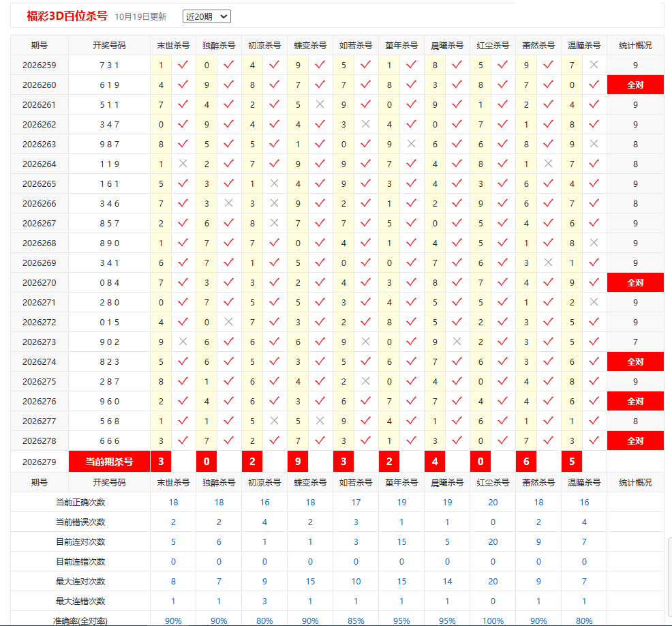This screenshot has height=626, width=672.
Task: Click the X mark for 如若杀号 in row 2026275
Action: pos(365,381)
